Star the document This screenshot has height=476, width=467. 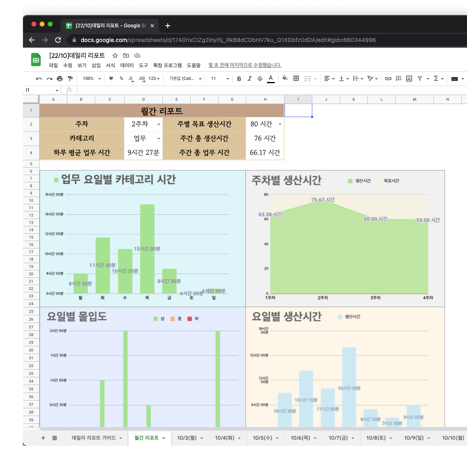tap(115, 55)
